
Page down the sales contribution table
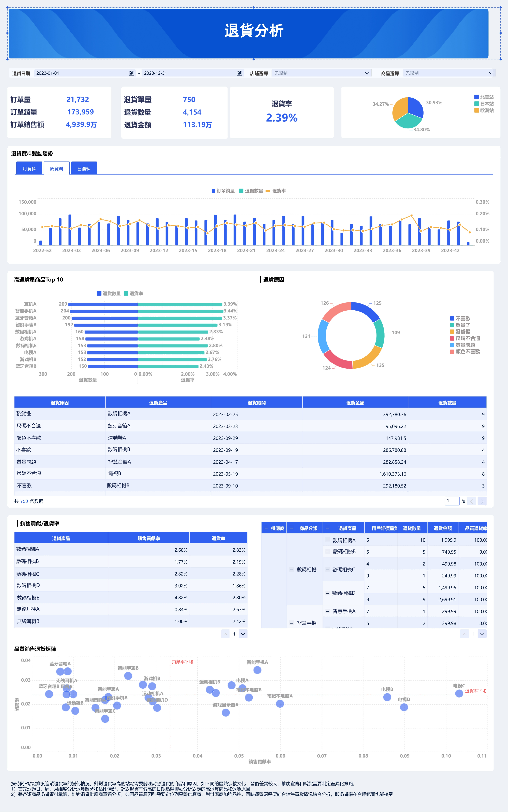(243, 634)
